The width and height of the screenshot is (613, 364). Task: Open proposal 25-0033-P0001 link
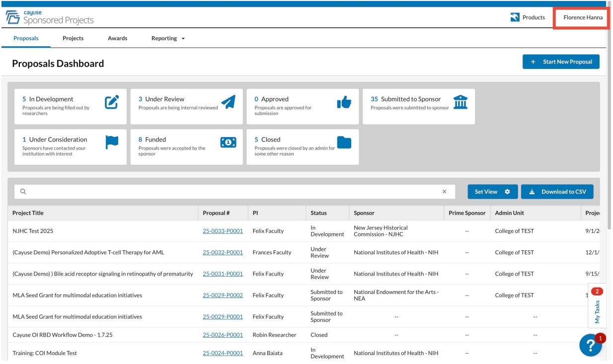point(223,231)
